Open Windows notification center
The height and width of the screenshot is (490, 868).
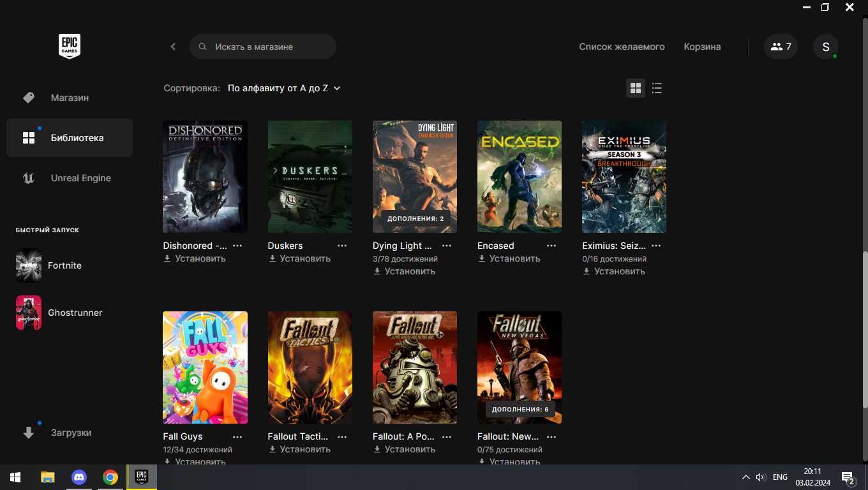(x=848, y=477)
